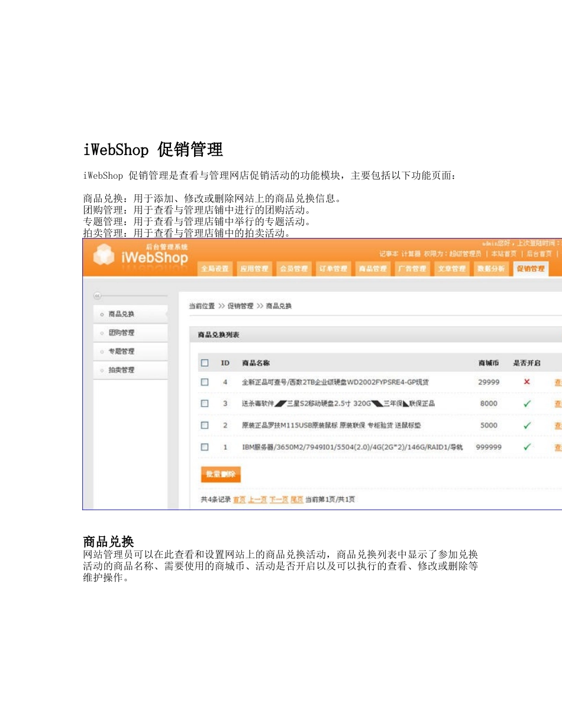Select the 促销管理 tab

(x=531, y=269)
